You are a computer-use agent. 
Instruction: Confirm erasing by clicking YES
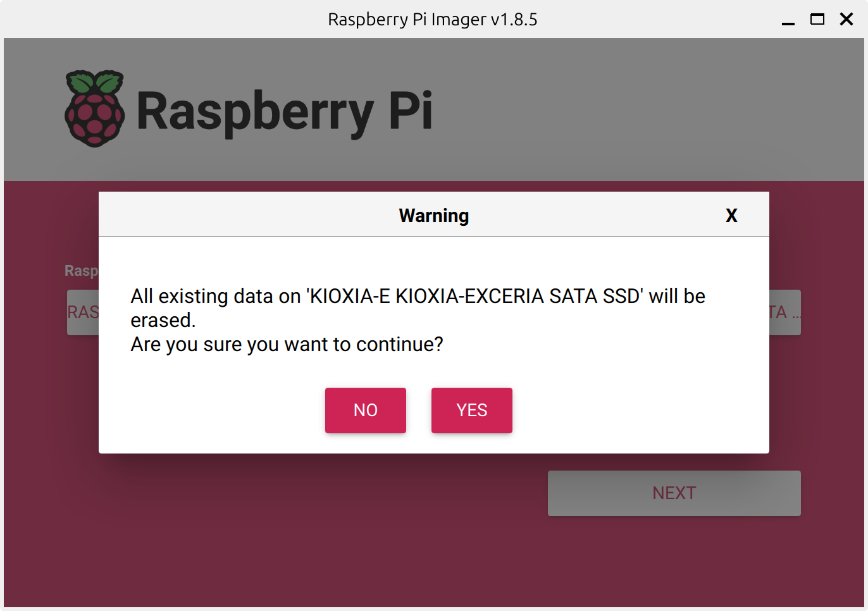(471, 410)
